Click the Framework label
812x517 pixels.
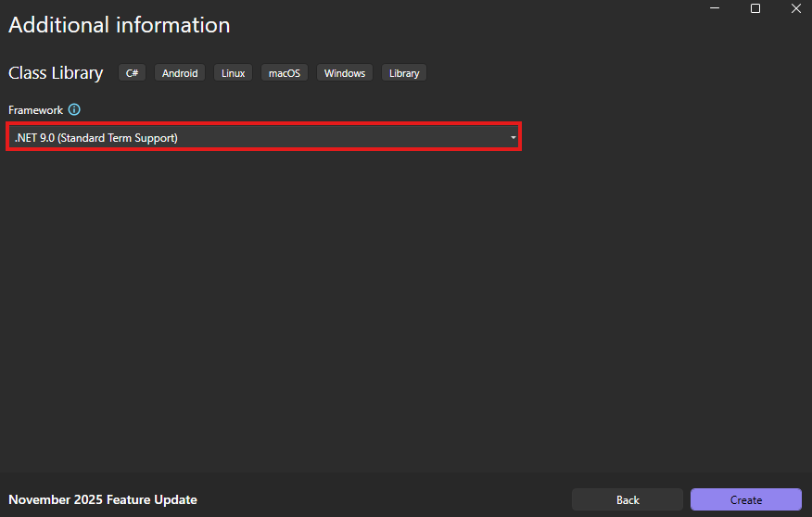tap(35, 109)
